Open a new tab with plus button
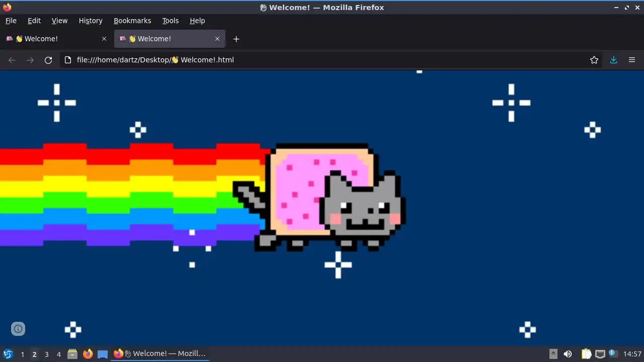This screenshot has height=362, width=644. tap(236, 39)
